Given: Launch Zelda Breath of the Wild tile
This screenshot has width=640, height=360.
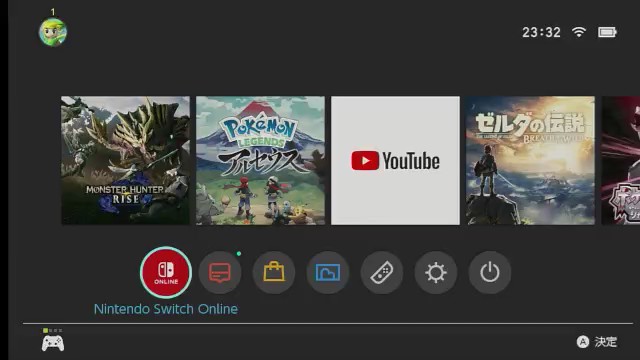Looking at the screenshot, I should click(x=530, y=160).
